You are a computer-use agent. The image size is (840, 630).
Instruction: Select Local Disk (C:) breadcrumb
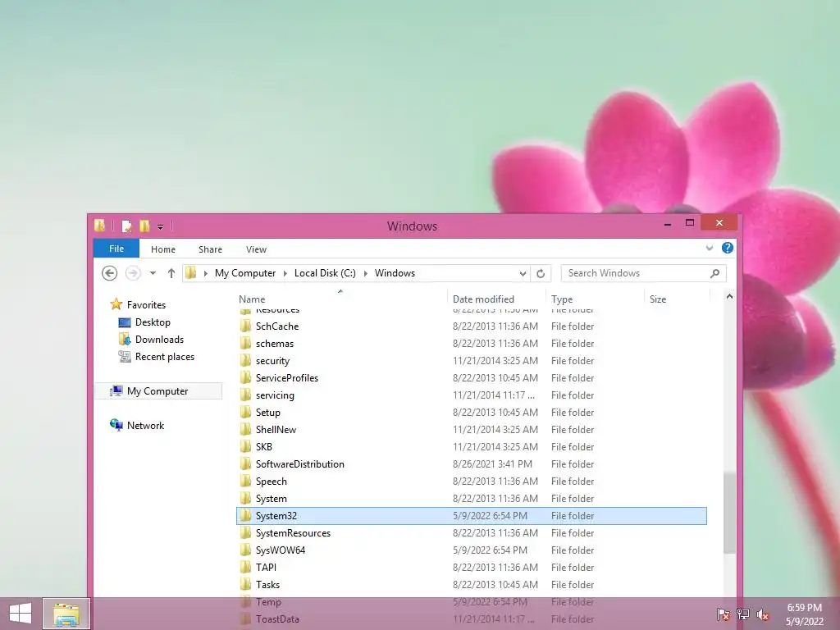pyautogui.click(x=325, y=273)
